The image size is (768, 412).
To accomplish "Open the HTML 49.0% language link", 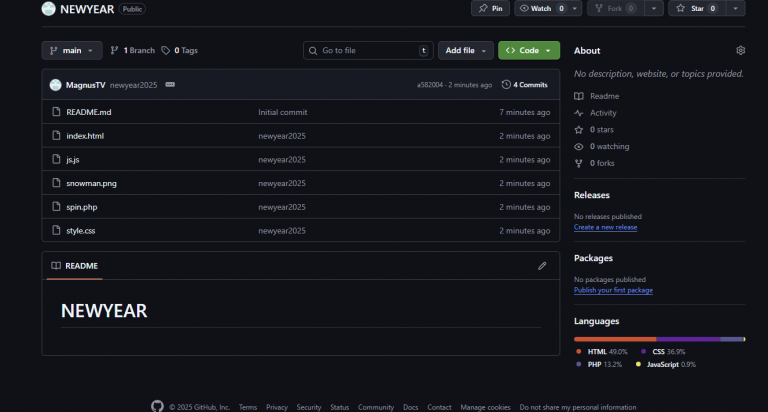I will 602,352.
